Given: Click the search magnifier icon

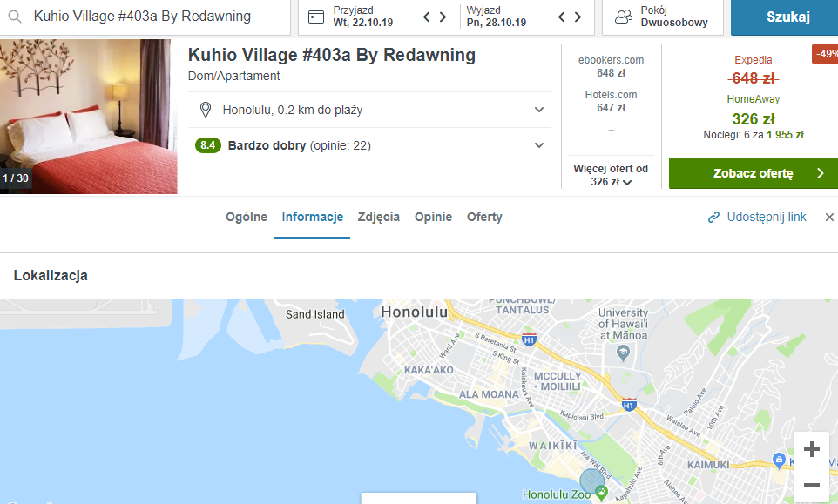Looking at the screenshot, I should (15, 17).
